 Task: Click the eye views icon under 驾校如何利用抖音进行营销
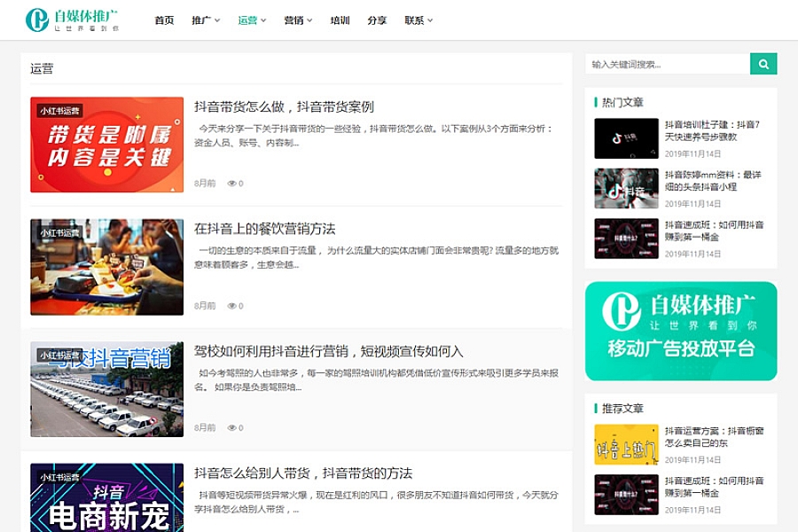[x=231, y=427]
